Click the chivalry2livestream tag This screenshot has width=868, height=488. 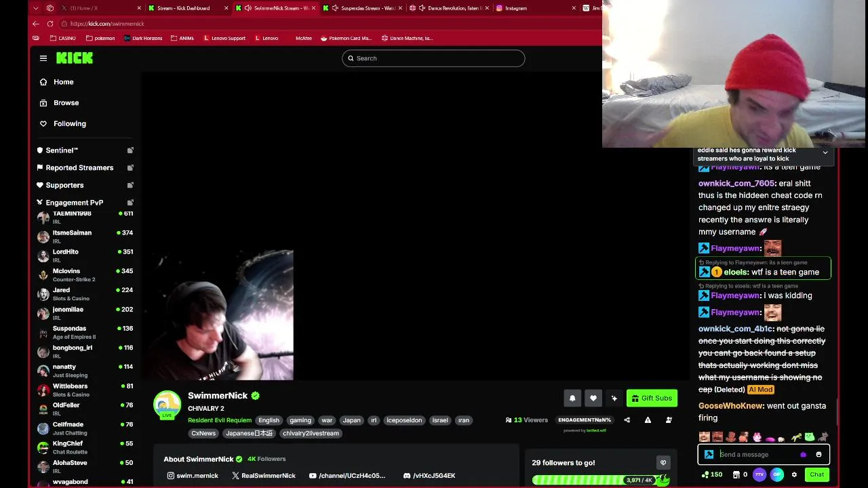click(x=311, y=433)
